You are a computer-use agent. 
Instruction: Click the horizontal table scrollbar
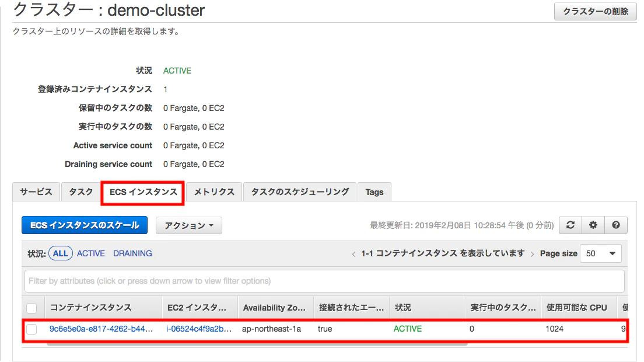point(257,344)
